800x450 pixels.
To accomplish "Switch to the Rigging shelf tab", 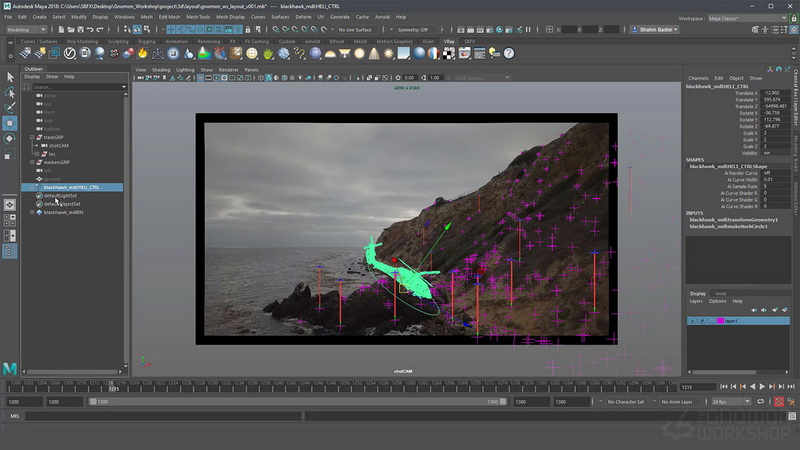I will click(x=147, y=41).
